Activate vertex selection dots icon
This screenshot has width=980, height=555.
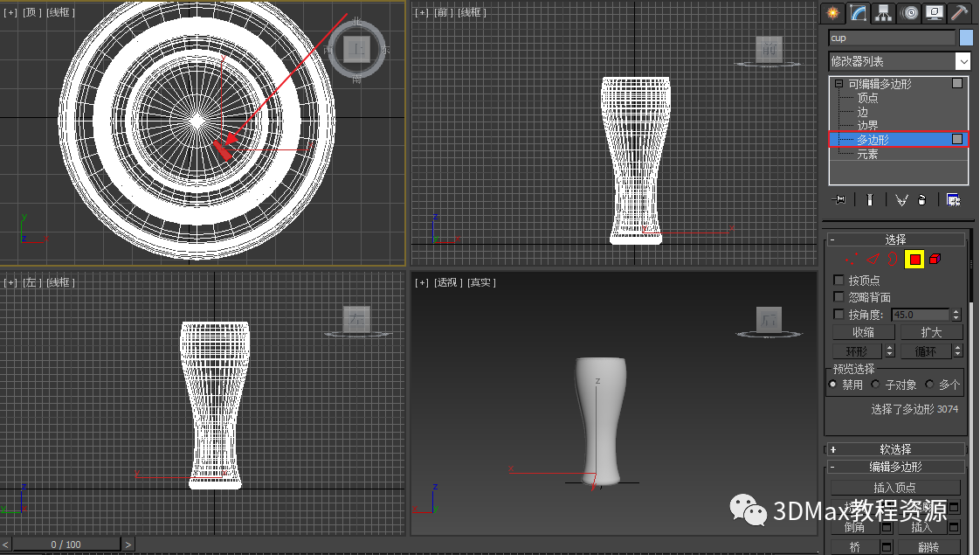tap(851, 259)
